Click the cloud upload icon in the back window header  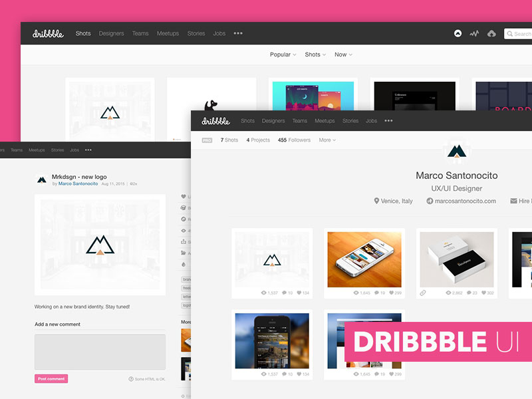click(491, 33)
